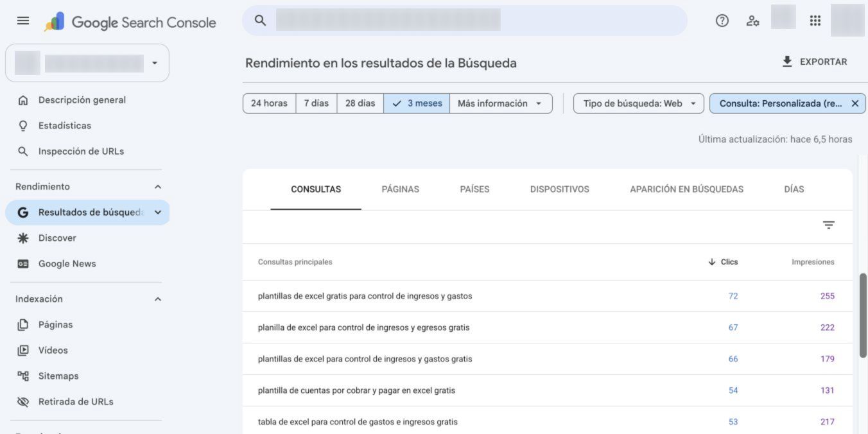Open the property selector dropdown

point(87,63)
